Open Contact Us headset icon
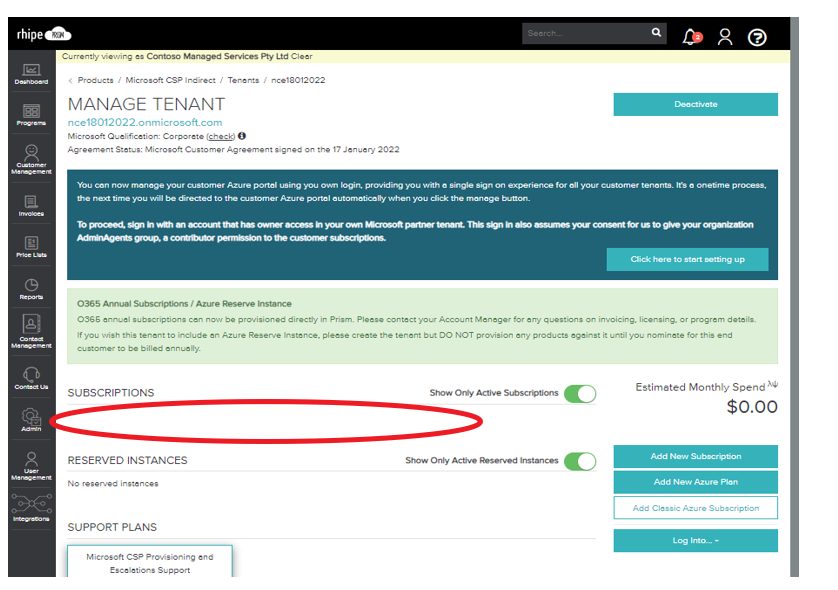Viewport: 838px width, 590px height. (x=31, y=378)
